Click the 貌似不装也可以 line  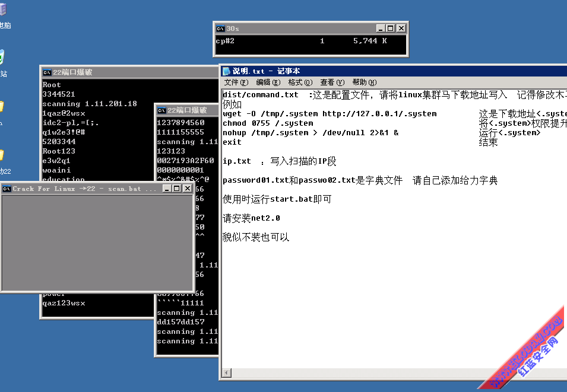pos(256,237)
